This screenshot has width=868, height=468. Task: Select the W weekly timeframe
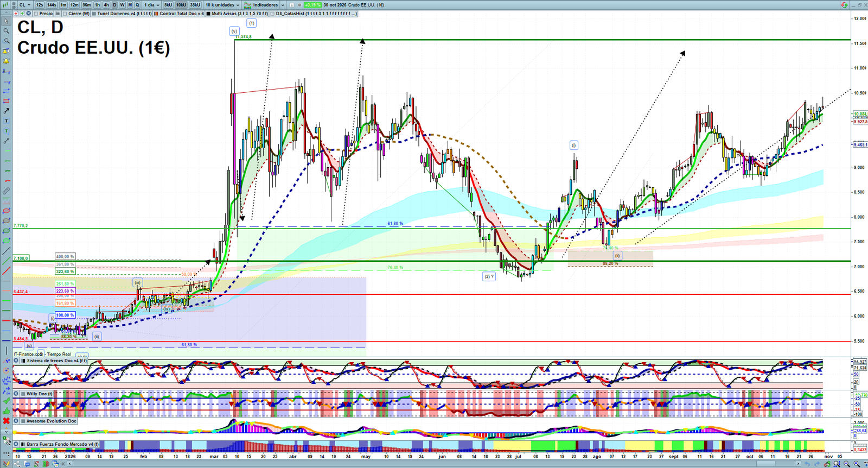(x=122, y=5)
